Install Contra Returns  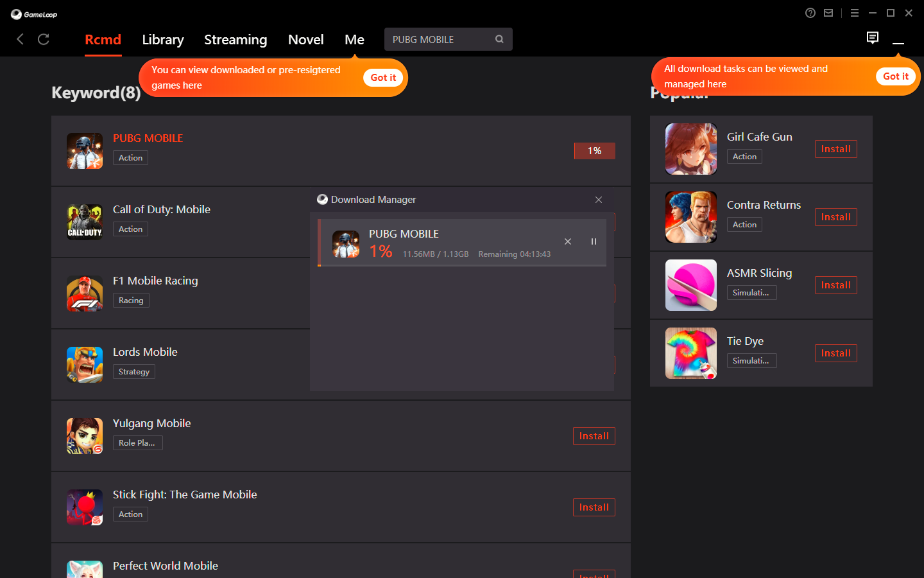[x=836, y=217]
